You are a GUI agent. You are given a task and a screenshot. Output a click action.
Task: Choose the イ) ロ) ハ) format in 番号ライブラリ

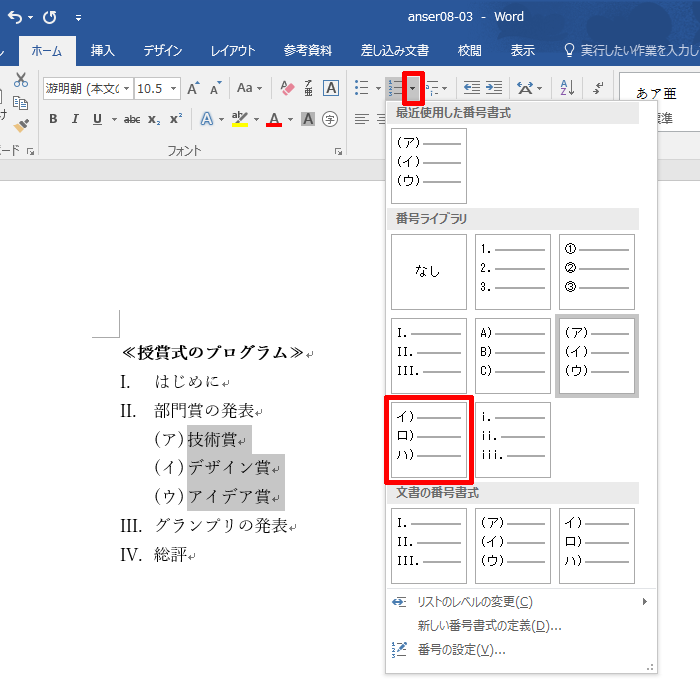pos(429,440)
